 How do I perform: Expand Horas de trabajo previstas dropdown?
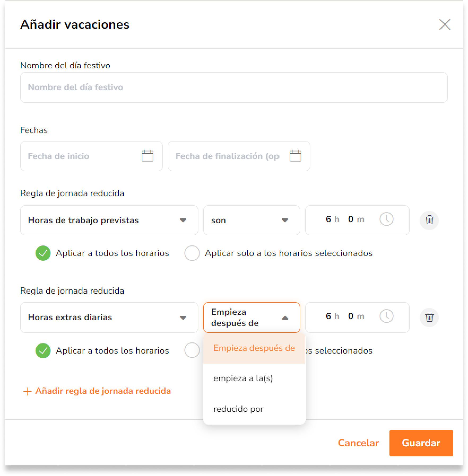tap(109, 220)
